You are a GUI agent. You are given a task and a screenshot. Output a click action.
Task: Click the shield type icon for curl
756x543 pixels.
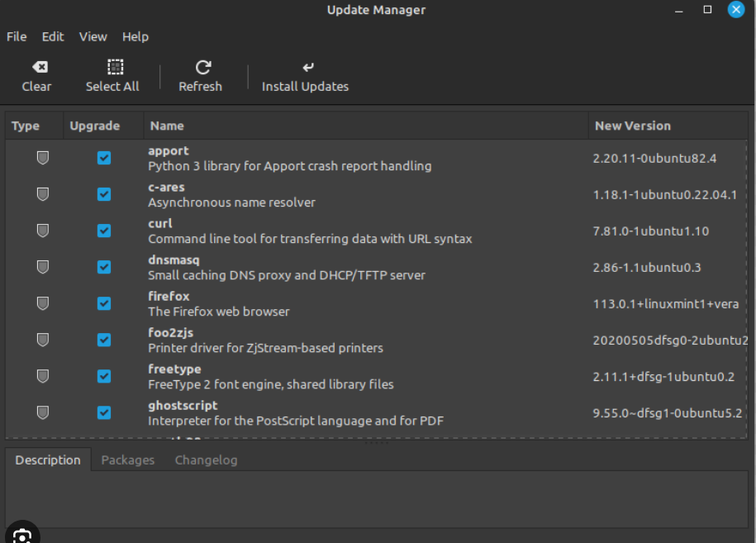tap(43, 231)
